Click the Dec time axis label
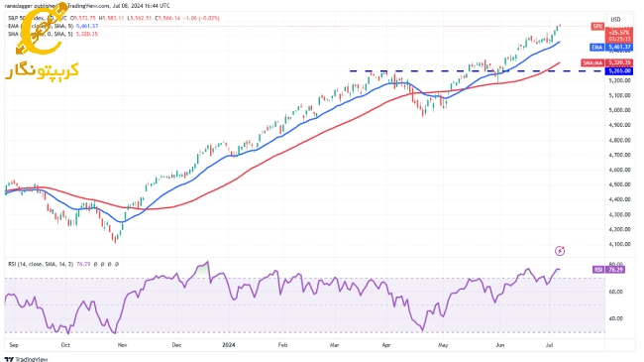This screenshot has width=644, height=362. click(x=176, y=345)
